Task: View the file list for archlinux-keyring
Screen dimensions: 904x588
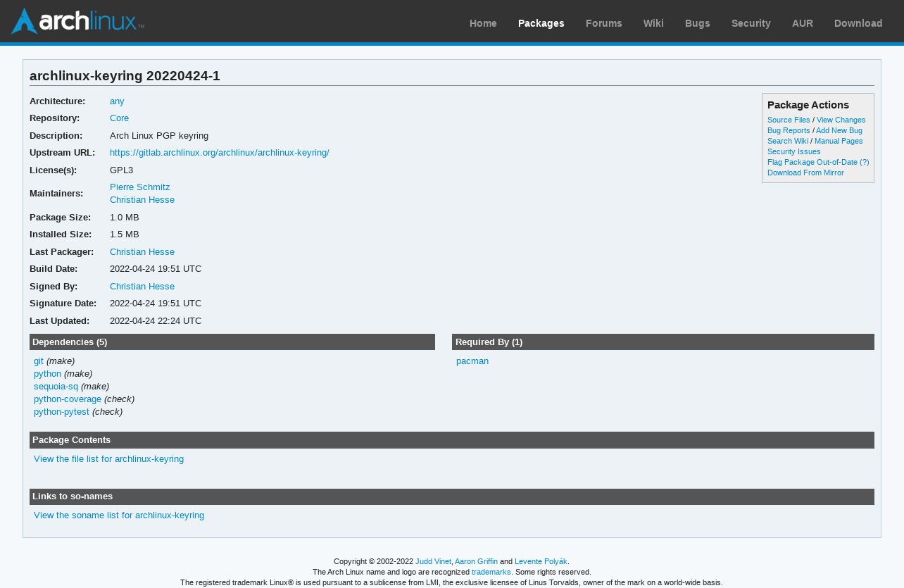Action: point(108,459)
